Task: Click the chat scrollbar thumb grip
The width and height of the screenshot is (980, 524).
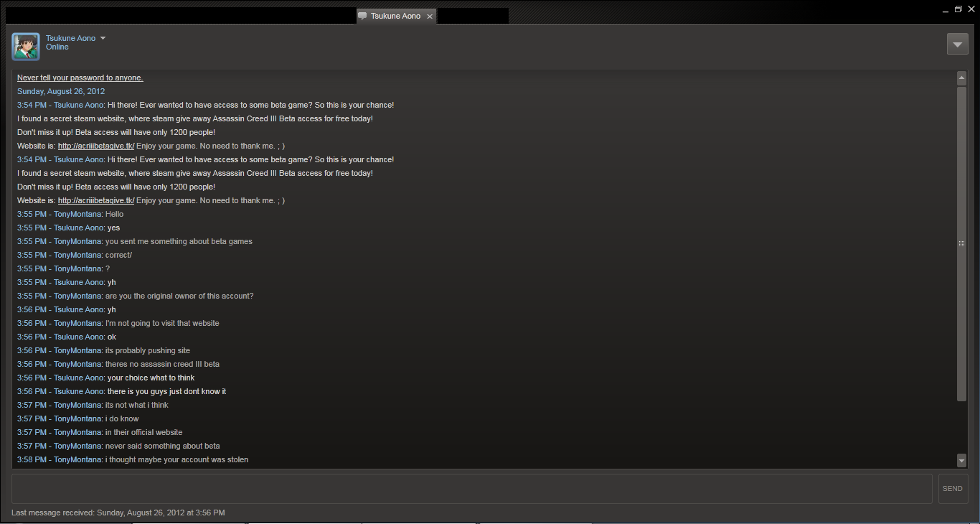Action: click(961, 244)
